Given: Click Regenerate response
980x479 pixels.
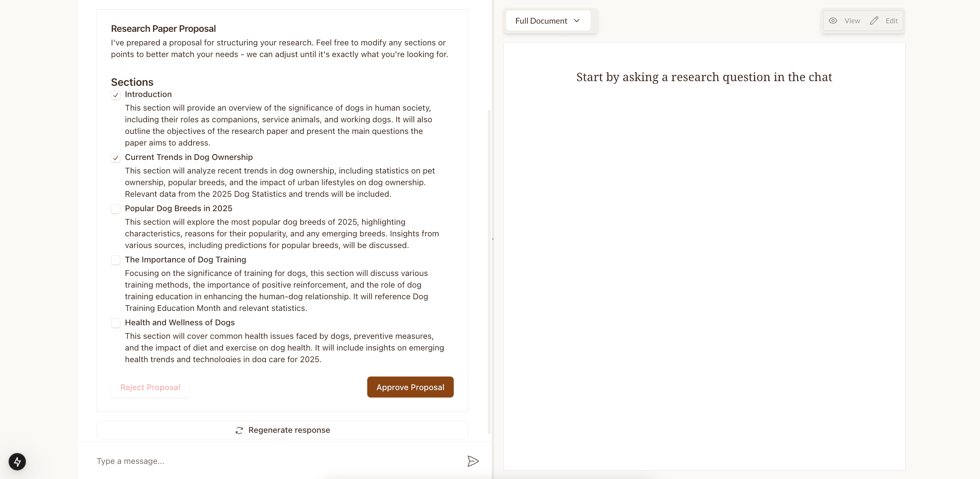Looking at the screenshot, I should tap(289, 430).
